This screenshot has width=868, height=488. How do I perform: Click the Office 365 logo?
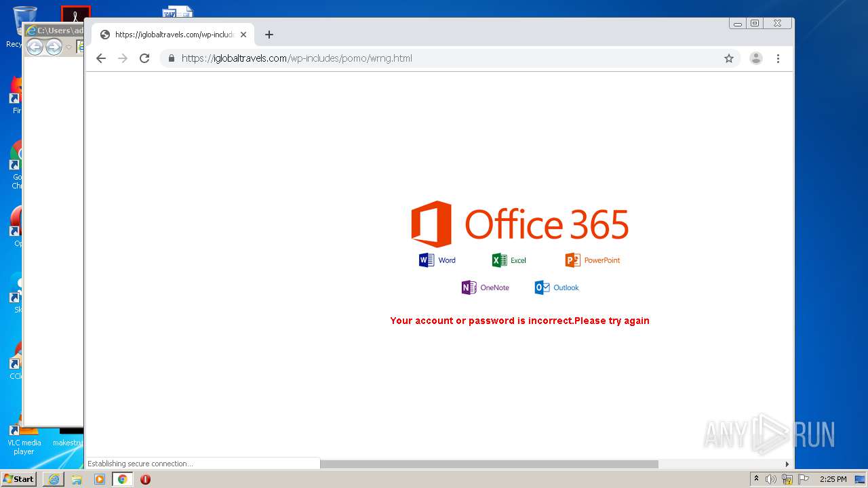click(x=520, y=224)
